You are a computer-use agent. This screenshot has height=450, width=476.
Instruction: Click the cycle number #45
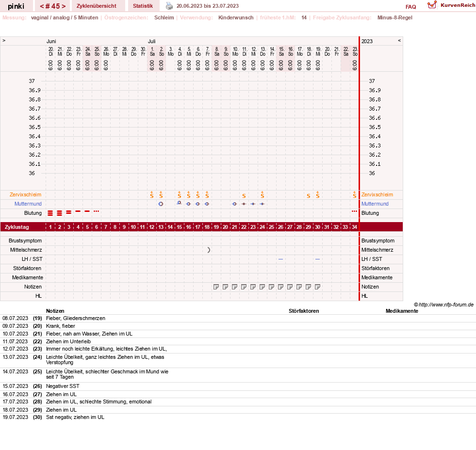53,6
